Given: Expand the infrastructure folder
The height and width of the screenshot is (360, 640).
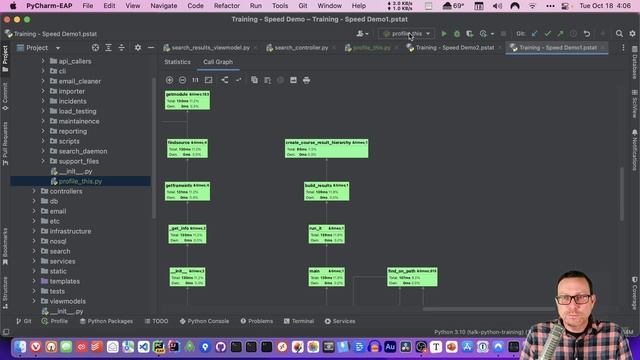Looking at the screenshot, I should pos(34,231).
